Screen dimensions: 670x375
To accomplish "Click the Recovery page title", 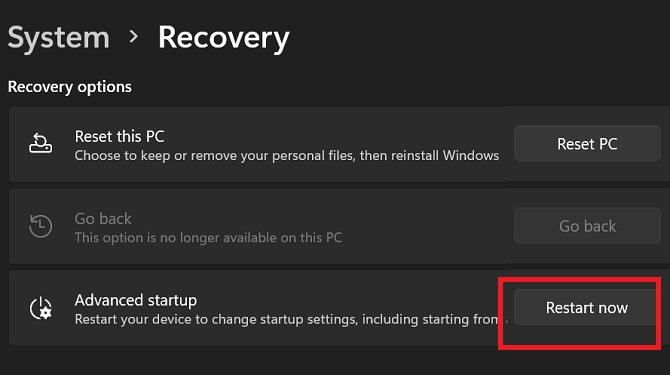I will (223, 38).
